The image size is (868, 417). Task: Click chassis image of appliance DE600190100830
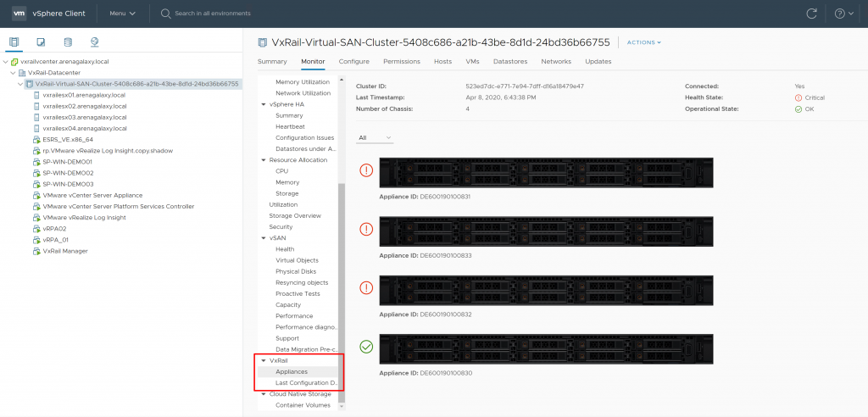[x=547, y=349]
